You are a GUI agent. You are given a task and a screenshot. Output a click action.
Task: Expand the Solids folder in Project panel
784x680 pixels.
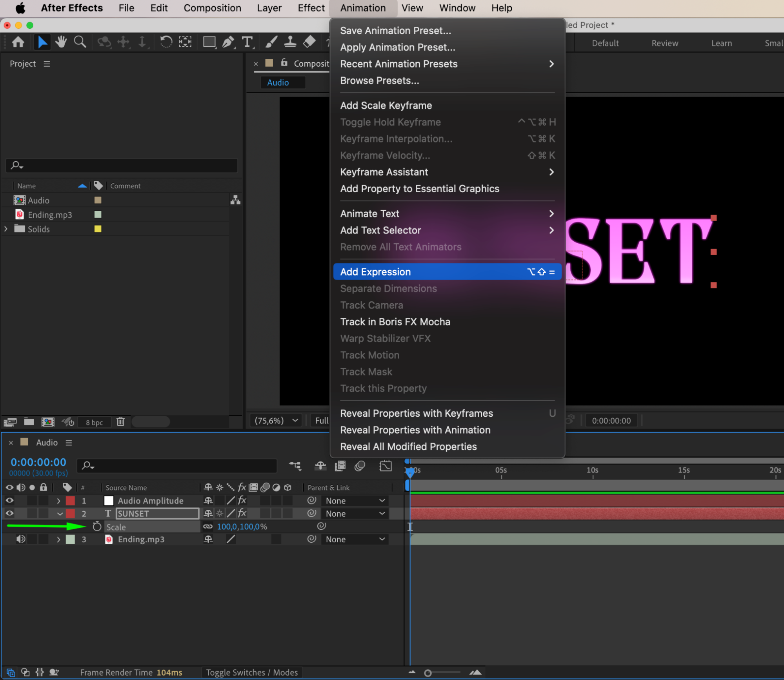pyautogui.click(x=6, y=229)
